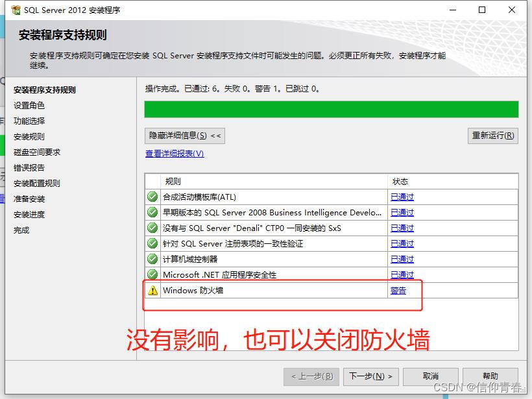
Task: Open the 查看详细报表(V) link
Action: (175, 154)
